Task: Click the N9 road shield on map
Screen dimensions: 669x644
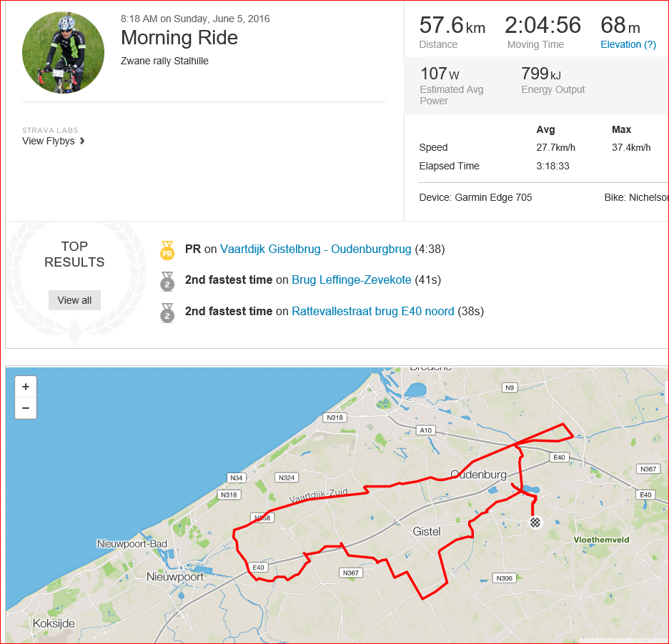Action: (509, 388)
